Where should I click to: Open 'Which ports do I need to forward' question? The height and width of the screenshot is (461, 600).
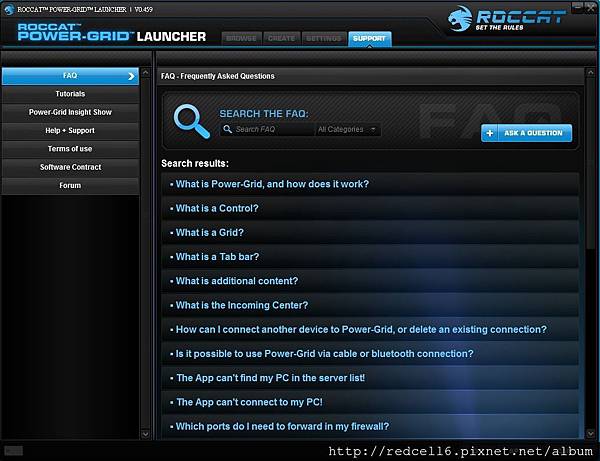pos(370,427)
